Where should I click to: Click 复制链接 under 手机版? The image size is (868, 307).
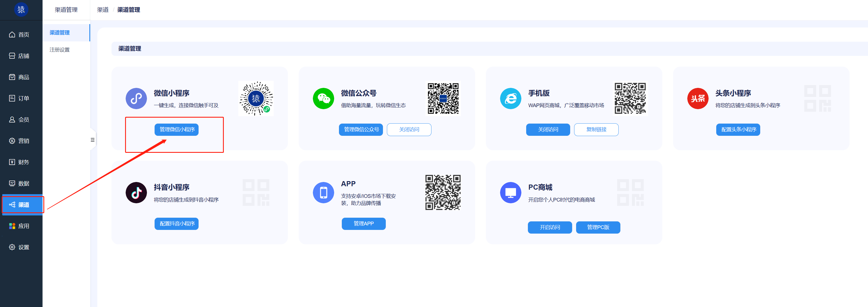coord(596,130)
